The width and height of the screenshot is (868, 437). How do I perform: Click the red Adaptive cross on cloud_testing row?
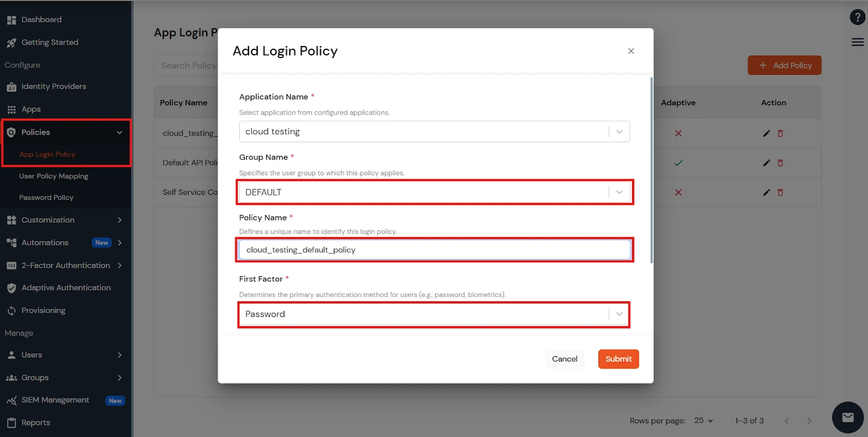click(678, 133)
